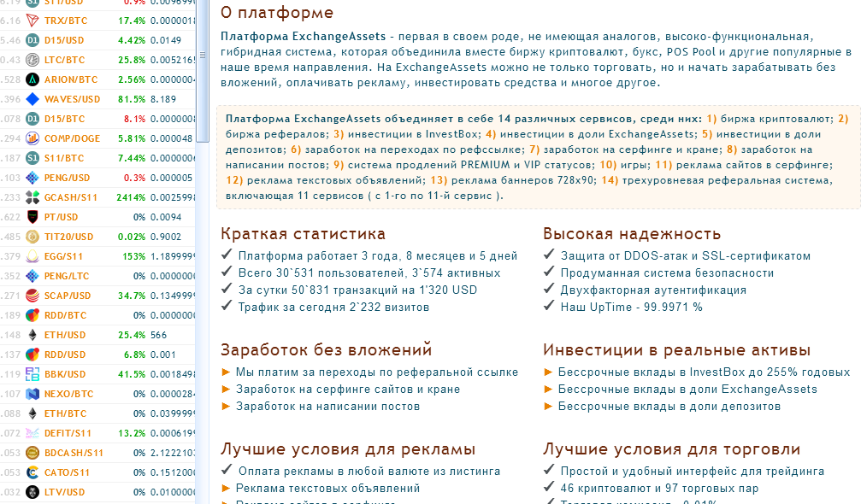
Task: Click the pairs list scrollbar thumb
Action: [203, 71]
